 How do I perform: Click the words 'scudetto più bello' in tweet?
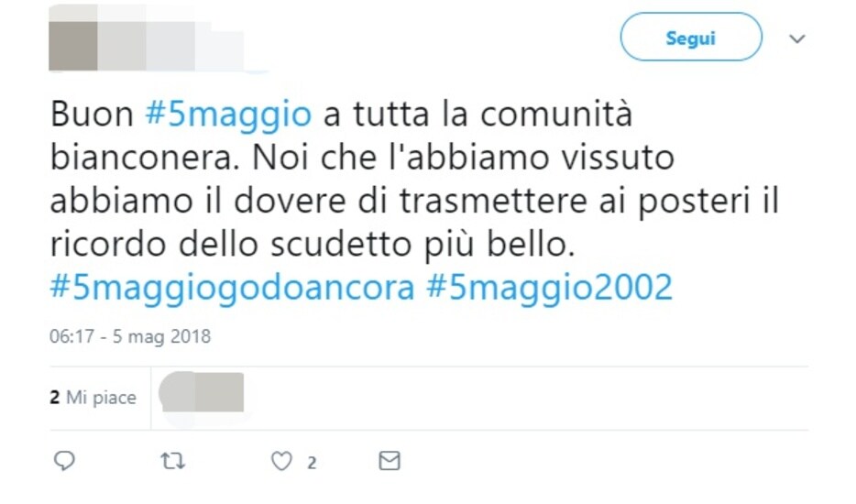point(423,245)
